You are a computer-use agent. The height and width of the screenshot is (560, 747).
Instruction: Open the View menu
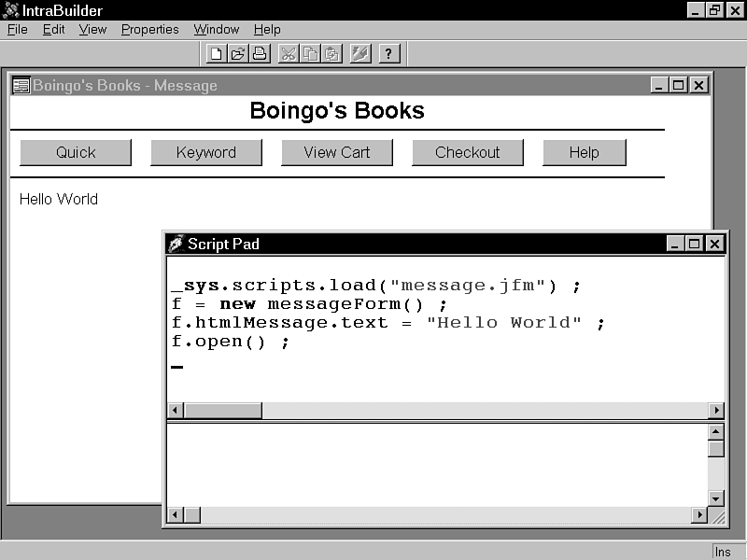92,30
